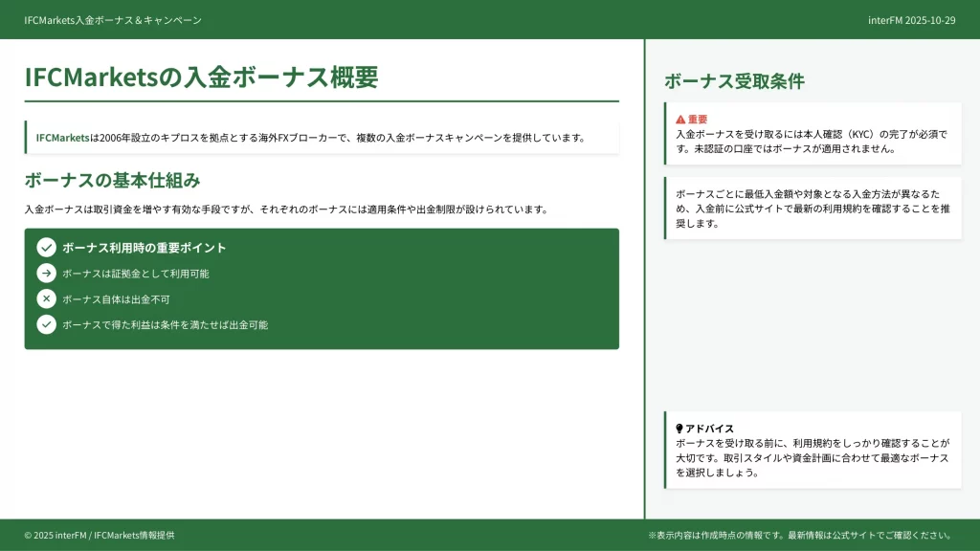This screenshot has height=551, width=980.
Task: Click the paragraph starting 入金ボーナスは取引資金を増やす
Action: 286,209
